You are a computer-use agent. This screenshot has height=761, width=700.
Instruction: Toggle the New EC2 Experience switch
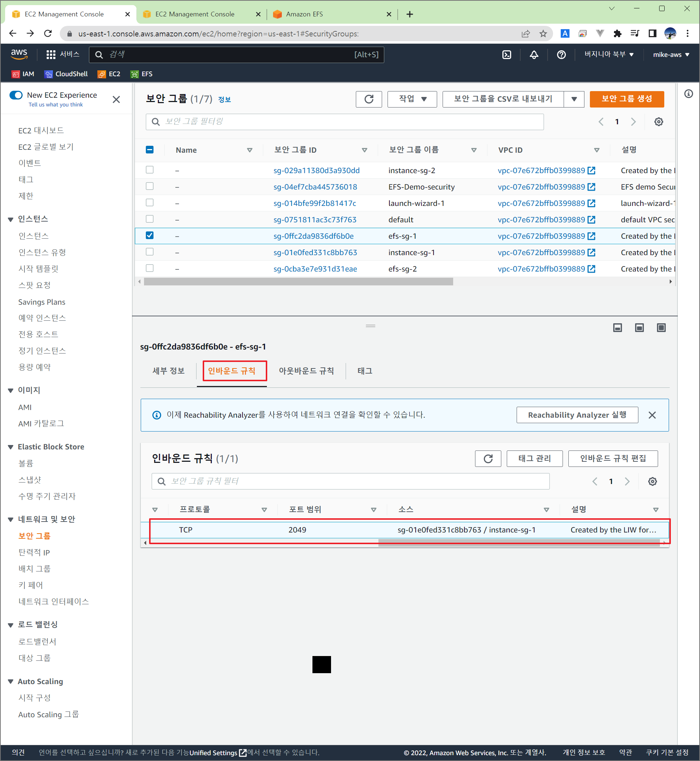16,95
